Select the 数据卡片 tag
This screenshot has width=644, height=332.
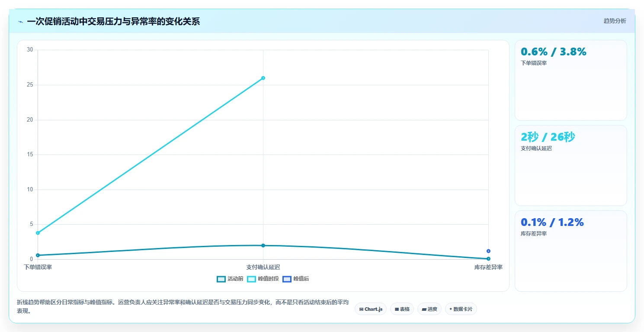click(x=461, y=309)
